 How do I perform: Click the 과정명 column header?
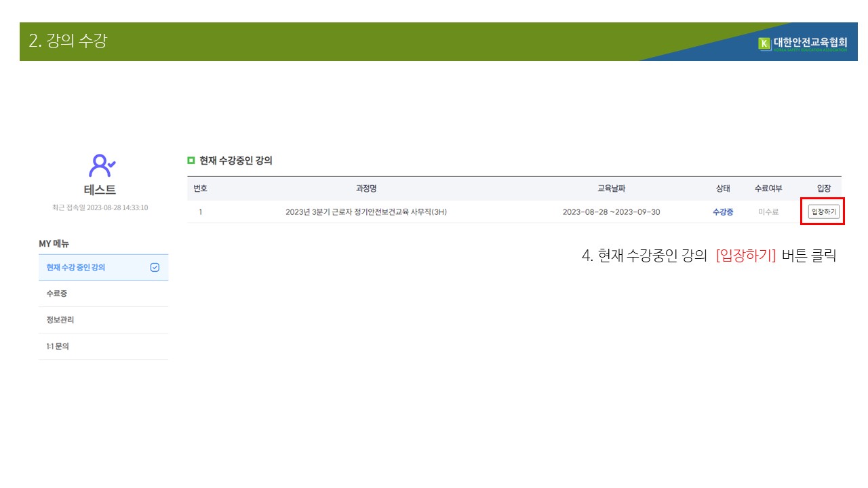point(366,188)
